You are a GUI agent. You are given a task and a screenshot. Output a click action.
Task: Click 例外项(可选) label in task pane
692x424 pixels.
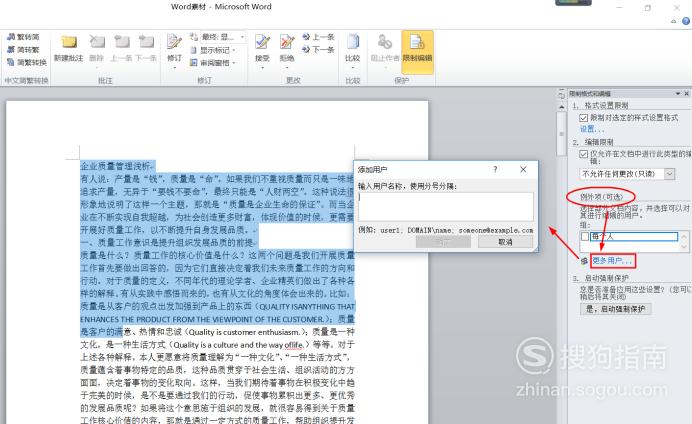coord(601,197)
